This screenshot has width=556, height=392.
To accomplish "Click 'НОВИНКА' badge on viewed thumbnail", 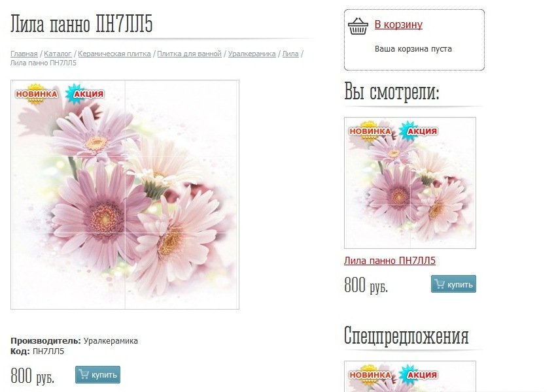I will (x=370, y=131).
